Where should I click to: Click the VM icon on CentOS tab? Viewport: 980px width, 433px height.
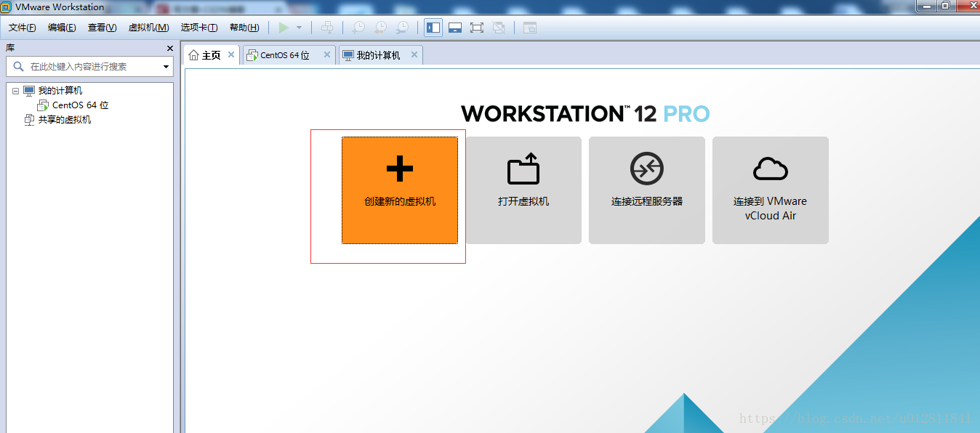(x=252, y=55)
